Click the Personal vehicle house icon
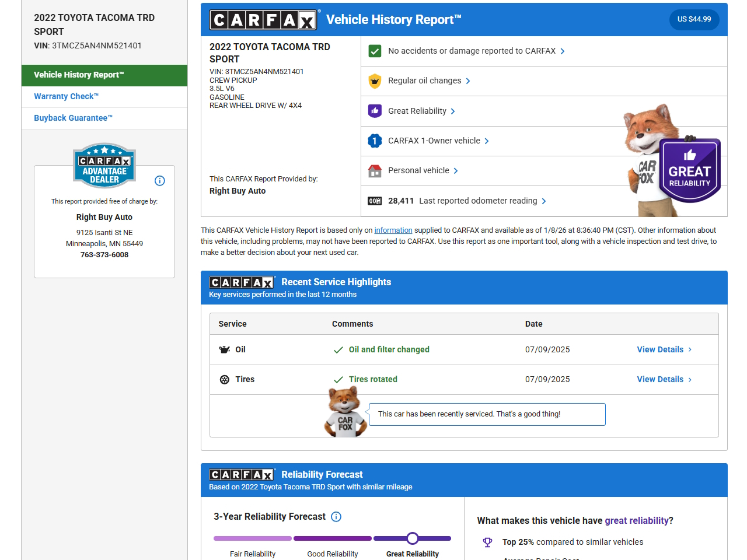Screen dimensions: 747x560 [x=375, y=171]
